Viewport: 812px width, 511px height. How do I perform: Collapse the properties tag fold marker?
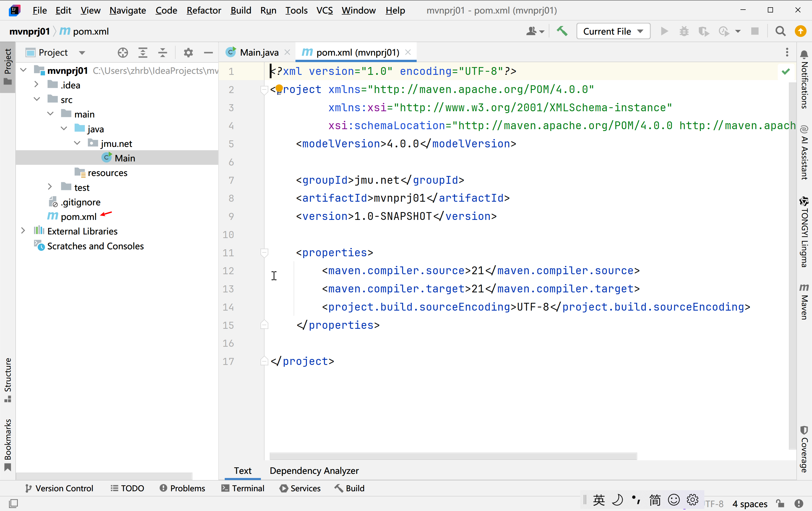coord(264,252)
